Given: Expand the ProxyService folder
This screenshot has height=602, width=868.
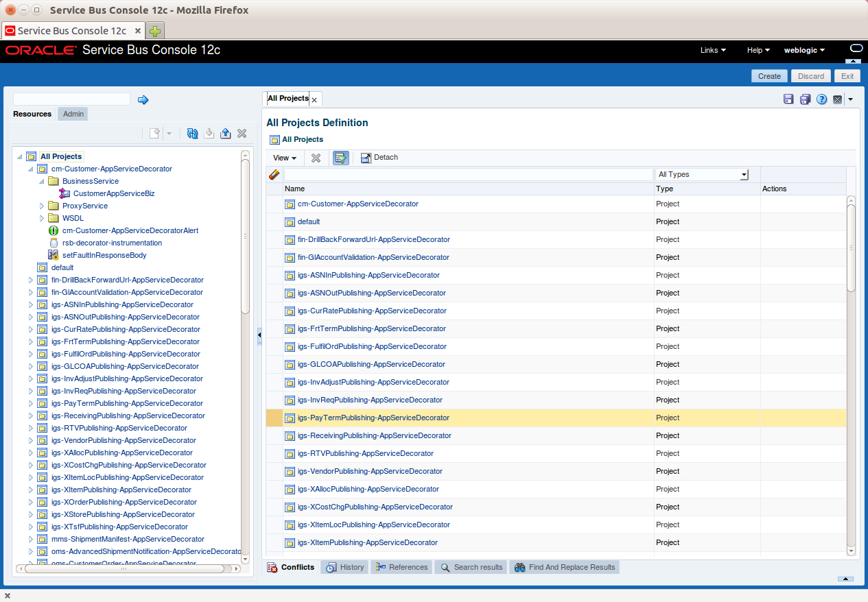Looking at the screenshot, I should point(41,206).
